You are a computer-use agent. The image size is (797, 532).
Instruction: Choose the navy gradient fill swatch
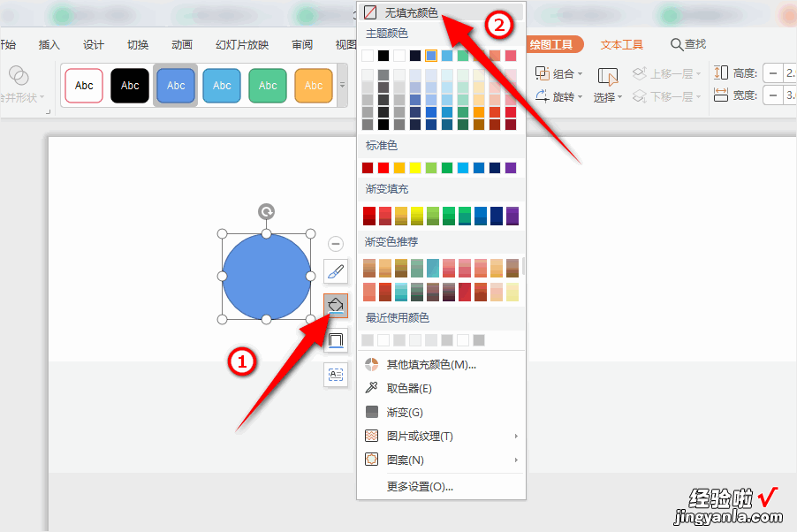497,216
